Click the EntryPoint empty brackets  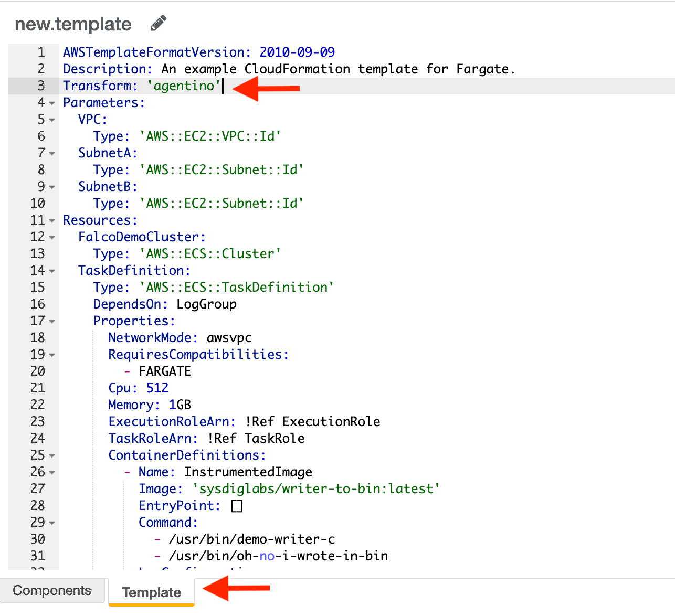(x=237, y=505)
